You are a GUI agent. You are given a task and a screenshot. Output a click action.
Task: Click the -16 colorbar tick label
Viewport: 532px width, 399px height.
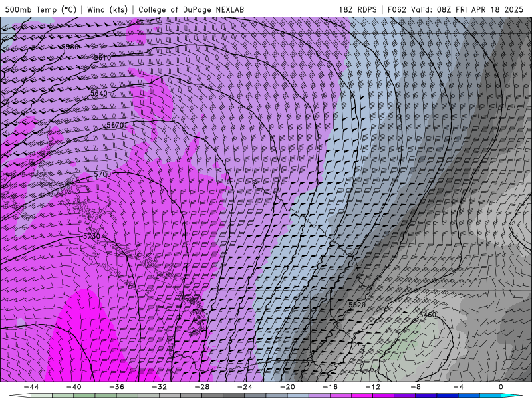pyautogui.click(x=330, y=387)
